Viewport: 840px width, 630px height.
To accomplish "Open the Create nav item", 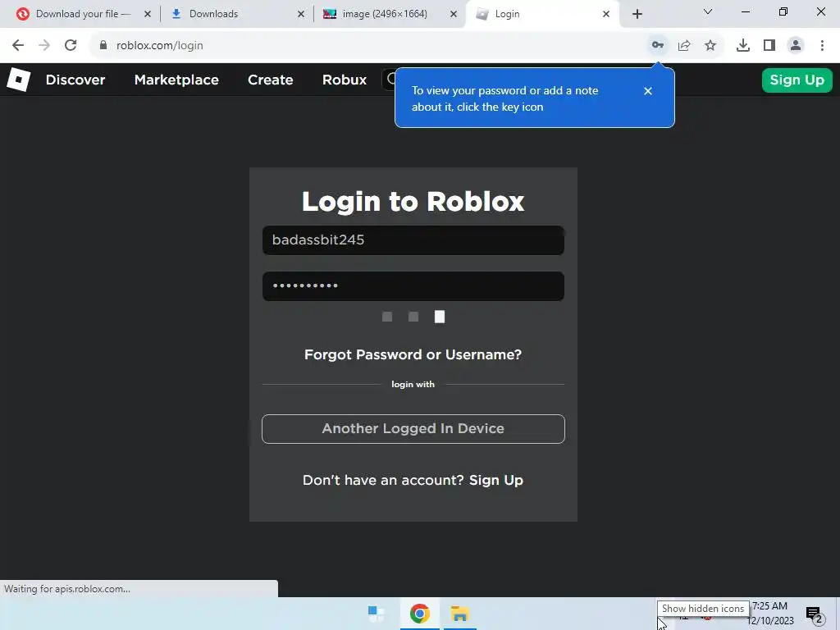I will (x=271, y=80).
